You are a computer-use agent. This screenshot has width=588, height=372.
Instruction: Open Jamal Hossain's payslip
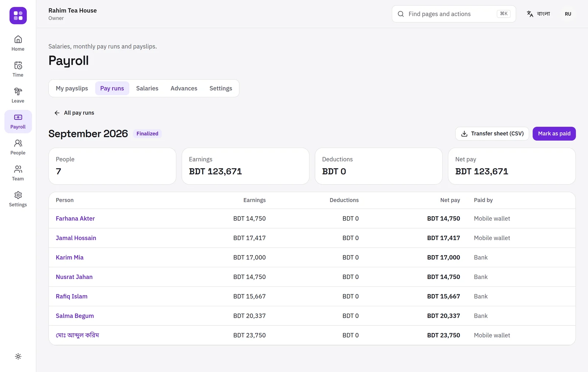[x=76, y=238]
